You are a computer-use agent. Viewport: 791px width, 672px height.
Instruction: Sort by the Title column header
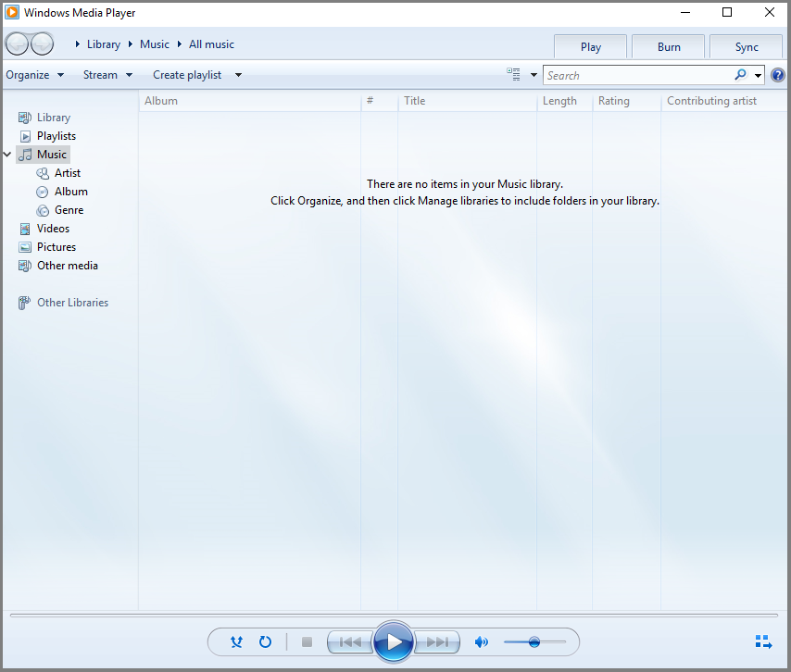coord(467,101)
